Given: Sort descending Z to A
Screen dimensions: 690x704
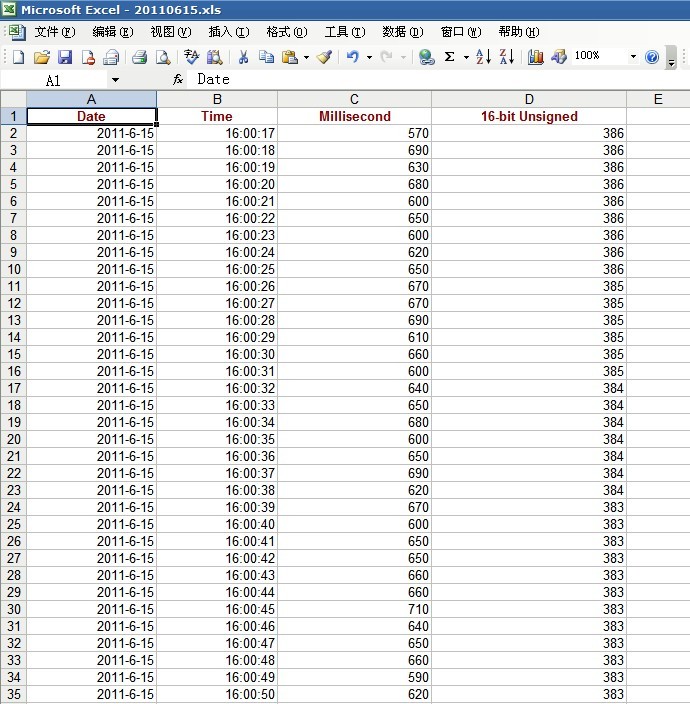Looking at the screenshot, I should pyautogui.click(x=507, y=57).
